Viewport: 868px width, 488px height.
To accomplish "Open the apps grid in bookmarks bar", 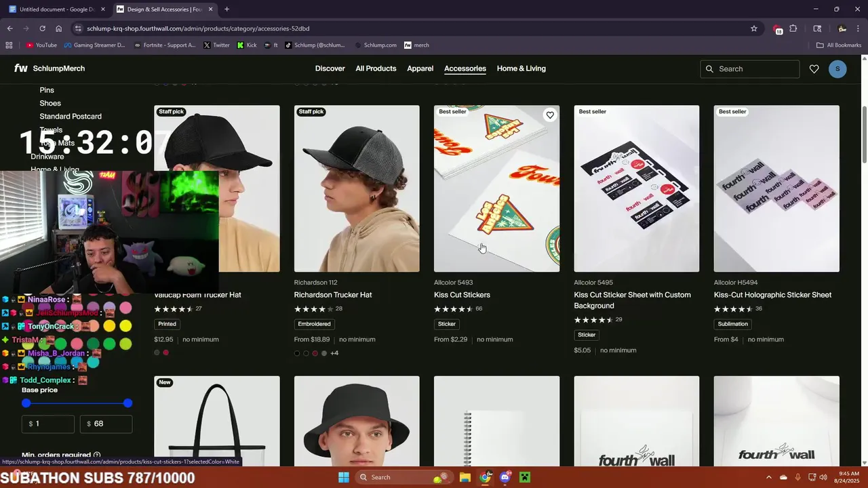I will coord(9,45).
